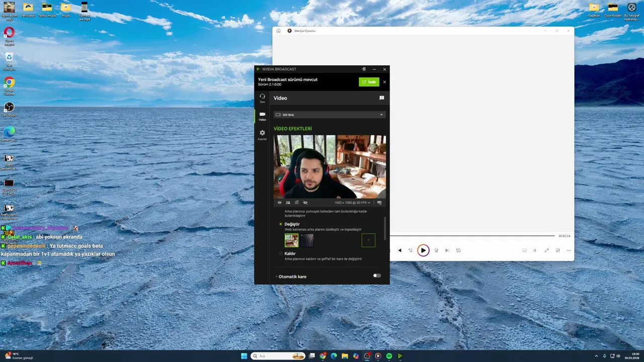644x362 pixels.
Task: Select the Oyun Kodları folder on the desktop
Action: [x=613, y=10]
